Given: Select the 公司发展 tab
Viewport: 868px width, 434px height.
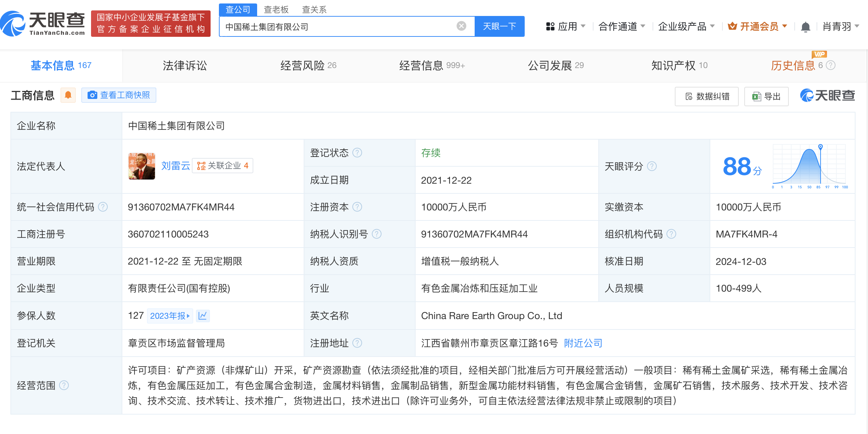Looking at the screenshot, I should pos(556,65).
